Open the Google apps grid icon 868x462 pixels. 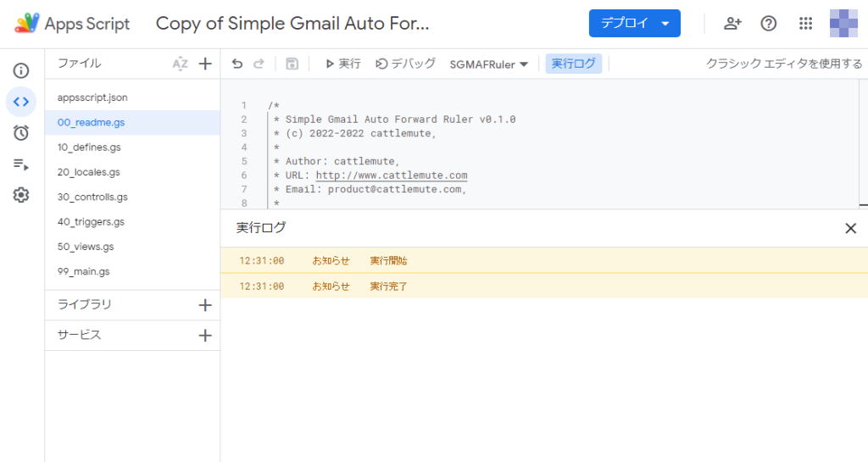tap(806, 23)
